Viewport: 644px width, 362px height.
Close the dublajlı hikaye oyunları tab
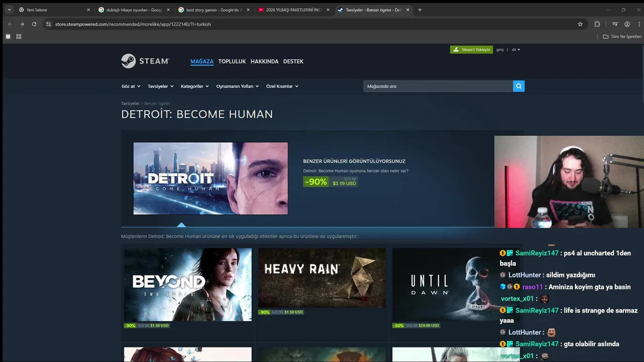168,10
